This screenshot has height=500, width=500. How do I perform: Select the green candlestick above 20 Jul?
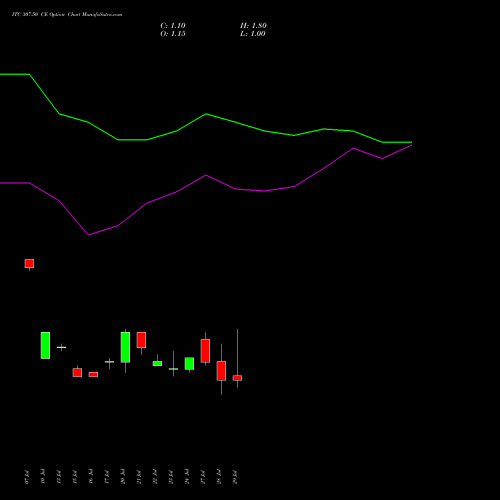click(x=125, y=347)
